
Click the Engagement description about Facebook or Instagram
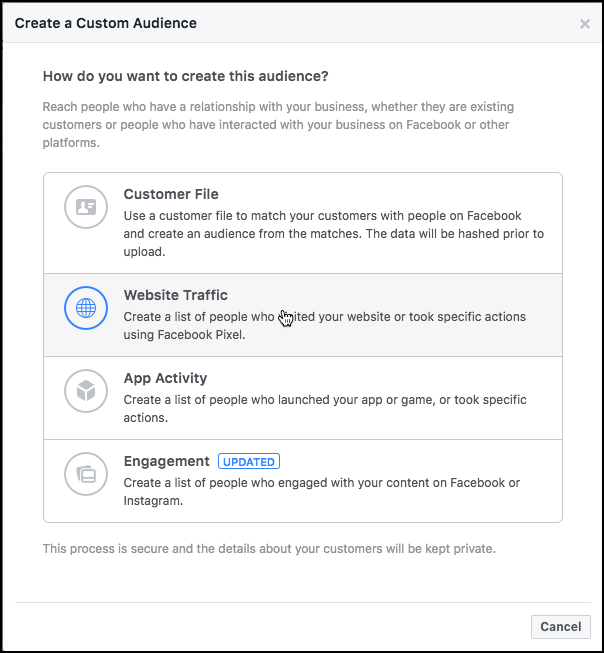(x=321, y=483)
